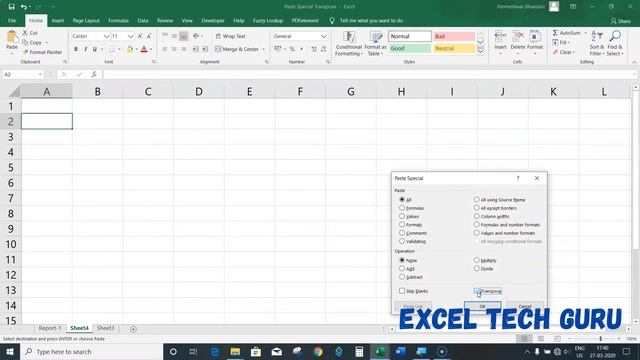Select the Add operation radio button
This screenshot has width=640, height=360.
pyautogui.click(x=402, y=269)
